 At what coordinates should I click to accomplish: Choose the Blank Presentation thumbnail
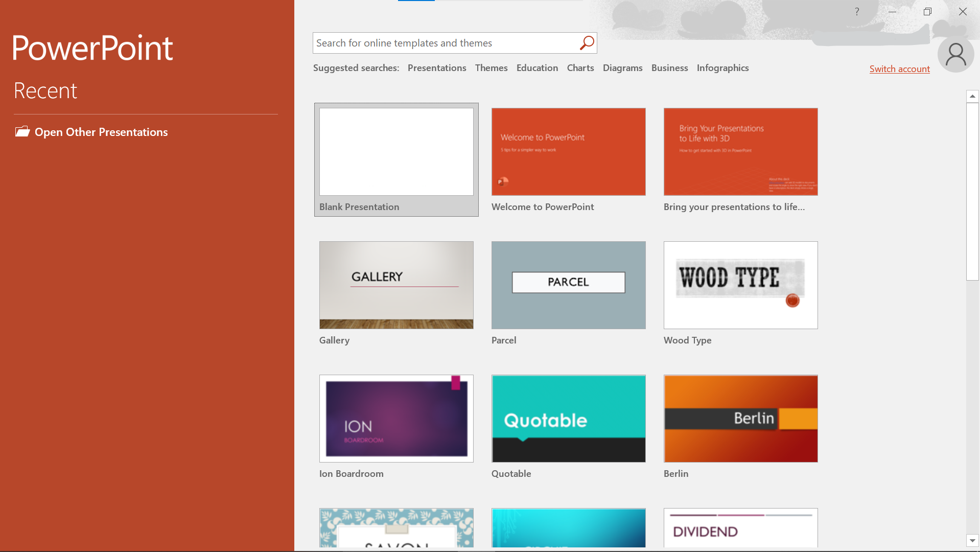(396, 152)
